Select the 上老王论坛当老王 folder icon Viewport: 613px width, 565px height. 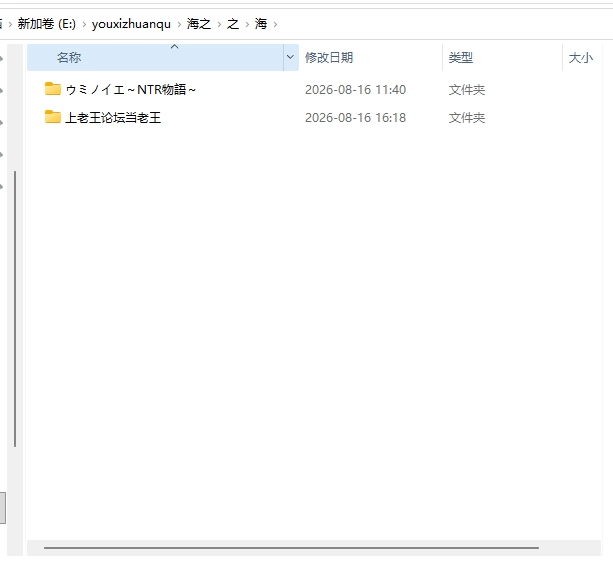pos(53,117)
